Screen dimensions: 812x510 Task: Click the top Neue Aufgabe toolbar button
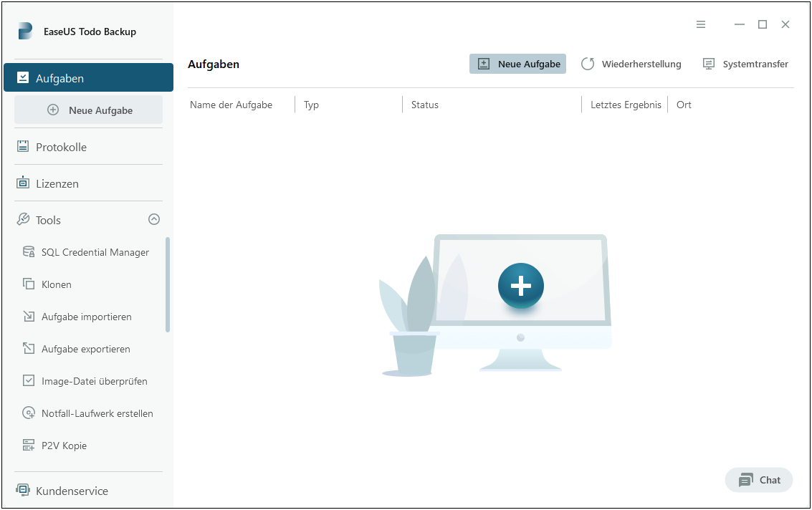click(x=517, y=64)
